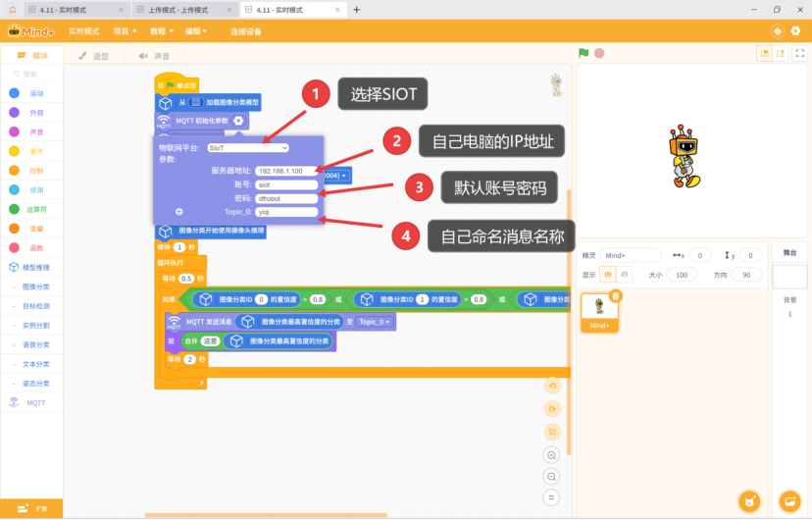The width and height of the screenshot is (812, 520).
Task: Hide sprite using crossed-eye icon
Action: (x=625, y=275)
